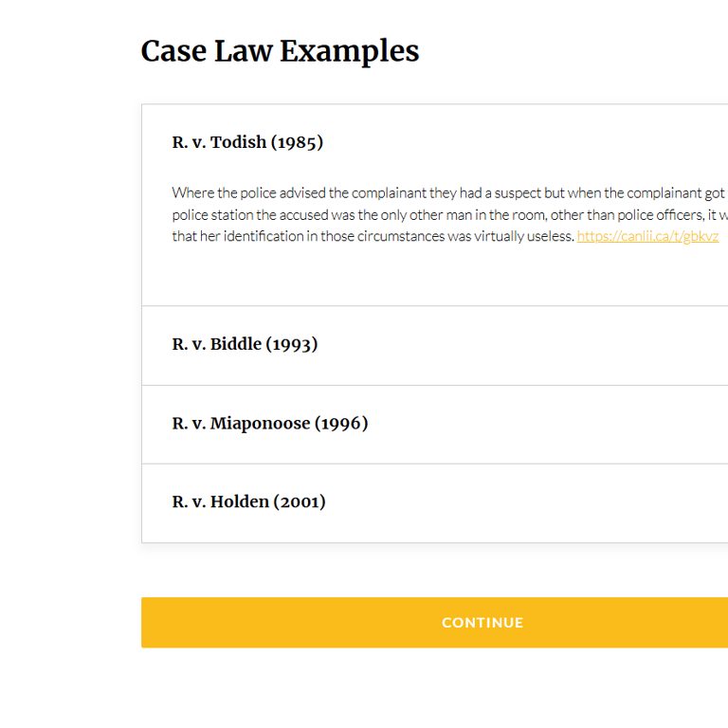
Task: Expand the R. v. Miaponoose (1996) case
Action: (x=269, y=424)
